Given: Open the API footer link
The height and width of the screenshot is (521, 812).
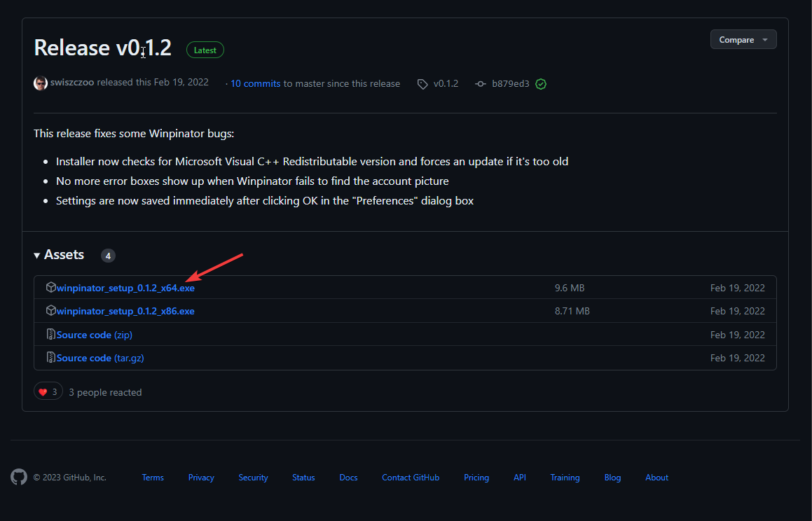Looking at the screenshot, I should point(520,478).
